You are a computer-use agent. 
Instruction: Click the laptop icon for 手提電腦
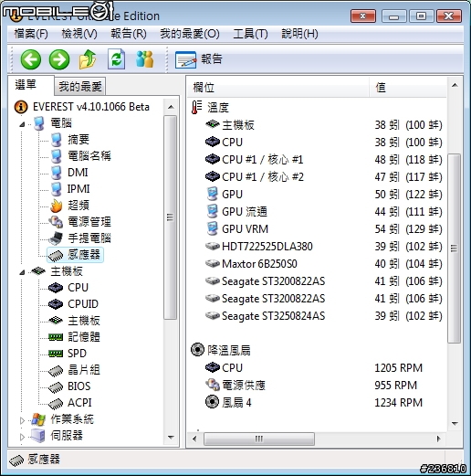[x=56, y=238]
